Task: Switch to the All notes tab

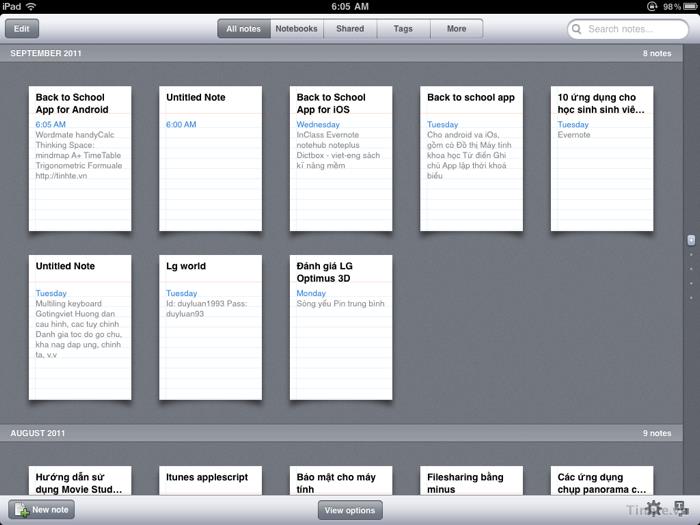Action: [244, 29]
